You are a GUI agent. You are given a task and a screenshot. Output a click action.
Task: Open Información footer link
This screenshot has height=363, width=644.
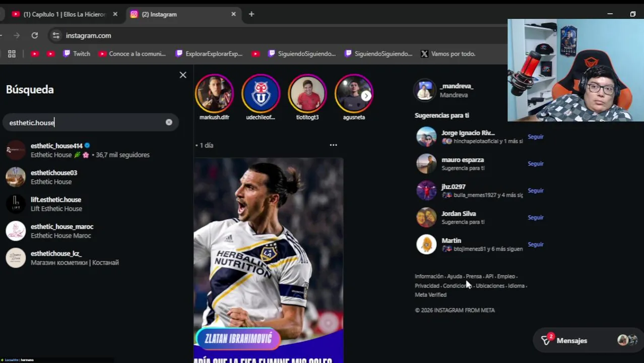(429, 276)
